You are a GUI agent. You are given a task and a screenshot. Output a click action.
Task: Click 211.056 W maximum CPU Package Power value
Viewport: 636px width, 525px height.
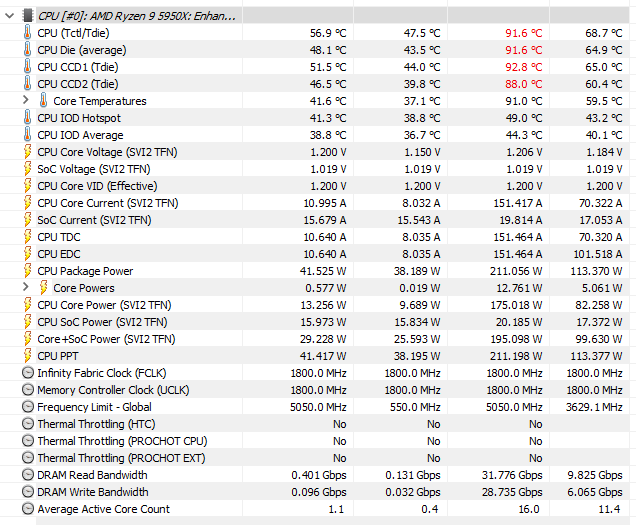click(x=516, y=271)
